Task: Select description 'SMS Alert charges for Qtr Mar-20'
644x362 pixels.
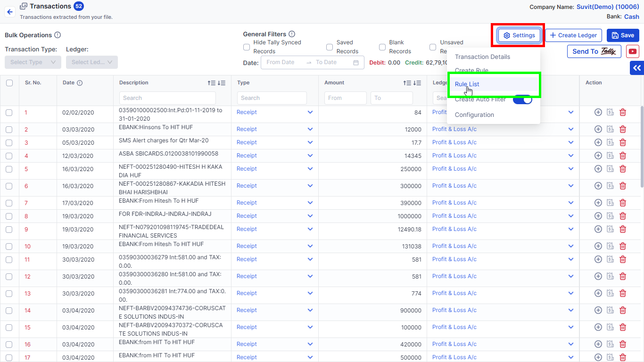Action: (164, 140)
